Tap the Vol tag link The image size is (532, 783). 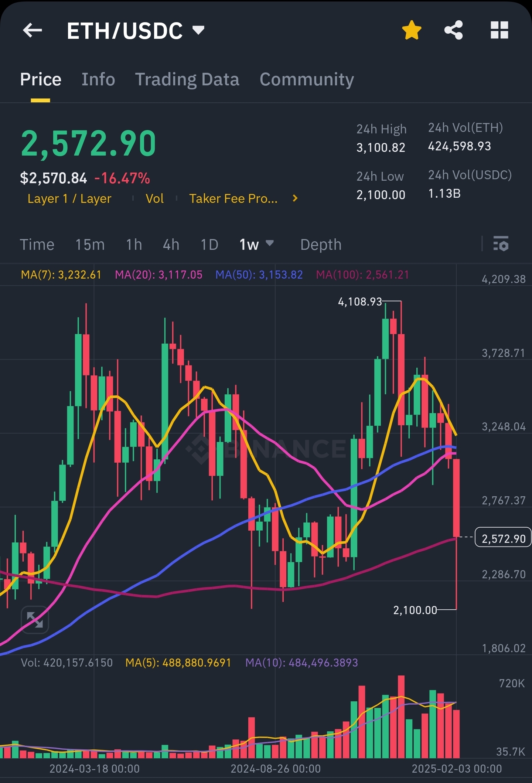point(154,199)
